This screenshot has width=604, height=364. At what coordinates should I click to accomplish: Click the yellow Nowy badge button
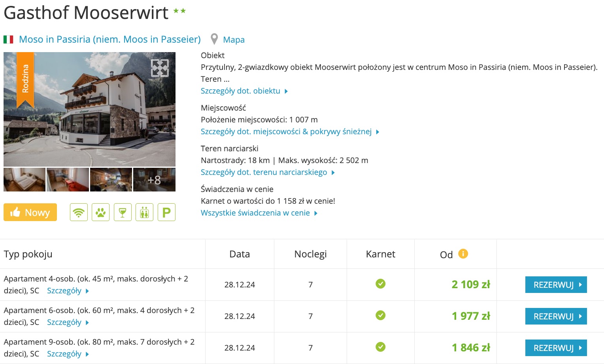coord(30,212)
